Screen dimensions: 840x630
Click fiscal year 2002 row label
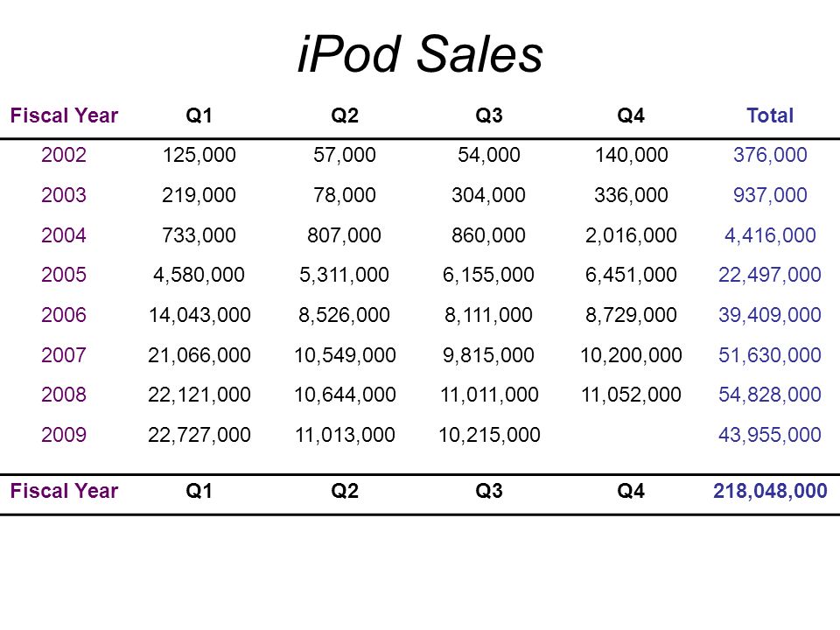coord(64,155)
